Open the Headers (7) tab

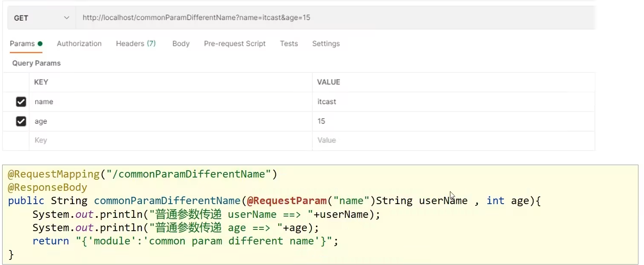136,44
